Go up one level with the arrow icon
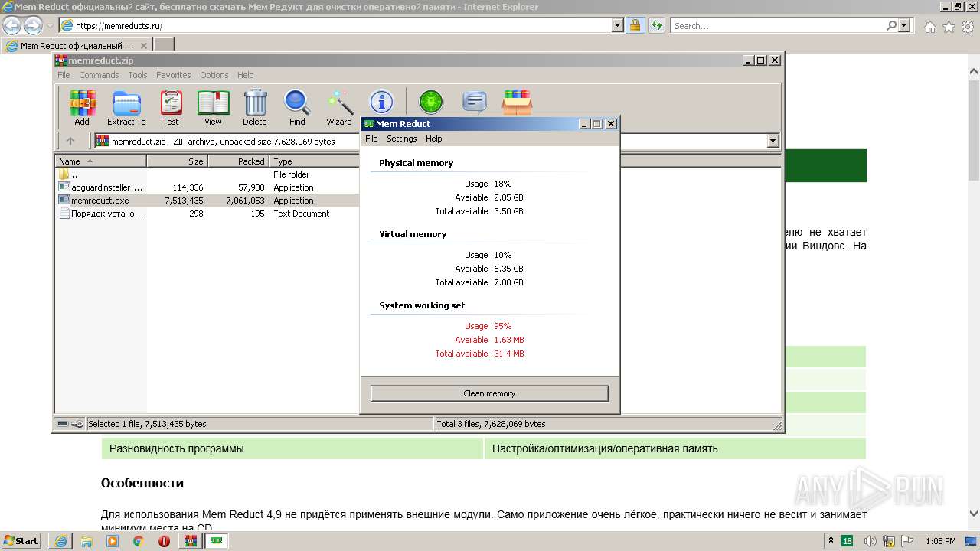Screen dimensions: 980x551 click(70, 141)
